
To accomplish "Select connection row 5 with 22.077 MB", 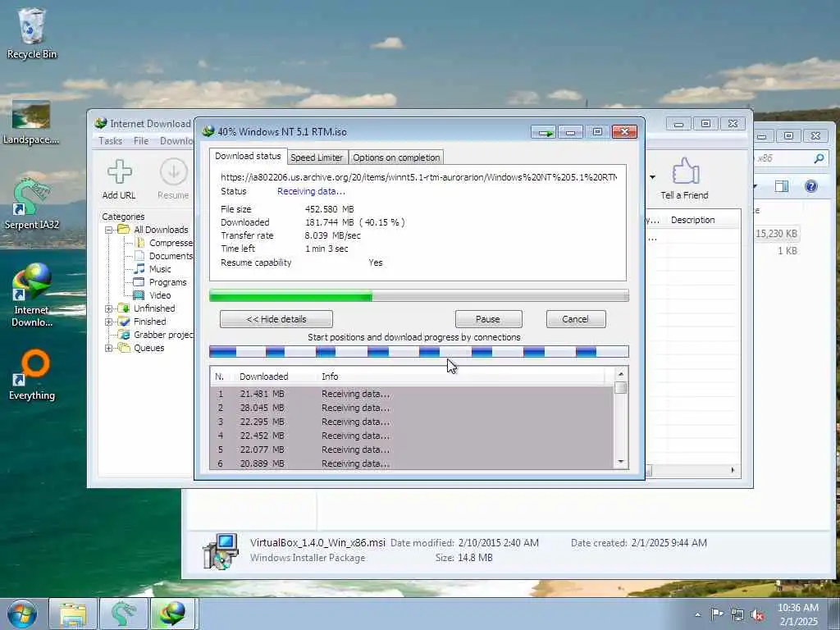I will click(x=412, y=450).
